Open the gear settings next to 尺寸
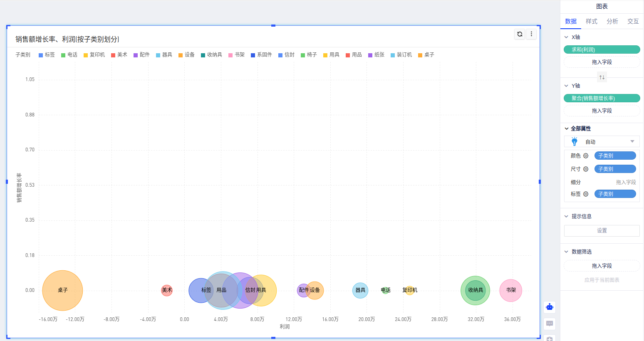Screen dimensions: 644x341 pos(586,169)
